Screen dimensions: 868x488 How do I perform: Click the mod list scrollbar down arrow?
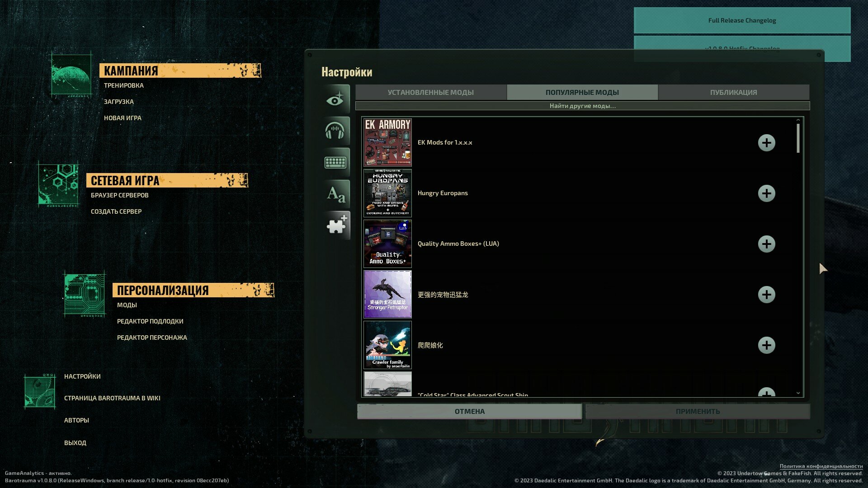click(798, 393)
